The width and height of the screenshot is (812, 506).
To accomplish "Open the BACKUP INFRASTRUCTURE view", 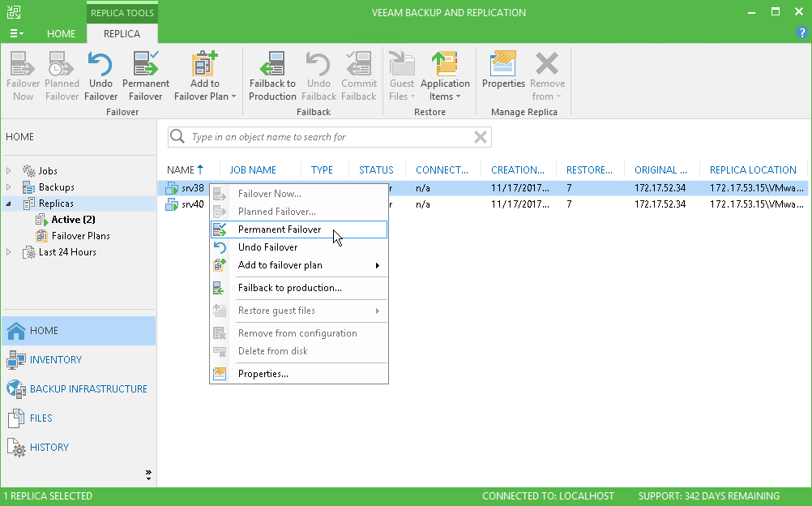I will (79, 389).
